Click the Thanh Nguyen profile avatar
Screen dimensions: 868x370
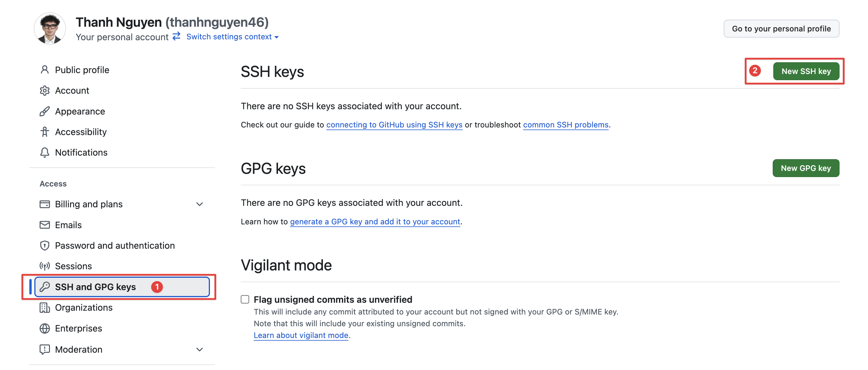[50, 29]
